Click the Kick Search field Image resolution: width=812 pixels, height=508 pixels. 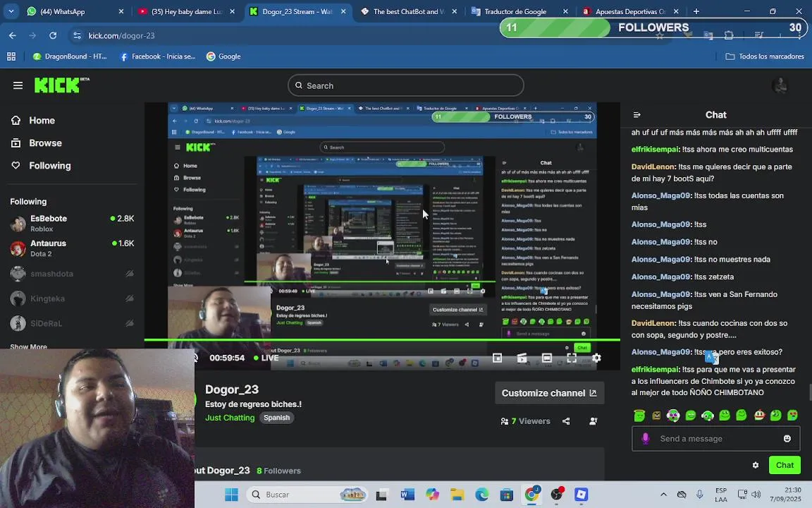[405, 85]
